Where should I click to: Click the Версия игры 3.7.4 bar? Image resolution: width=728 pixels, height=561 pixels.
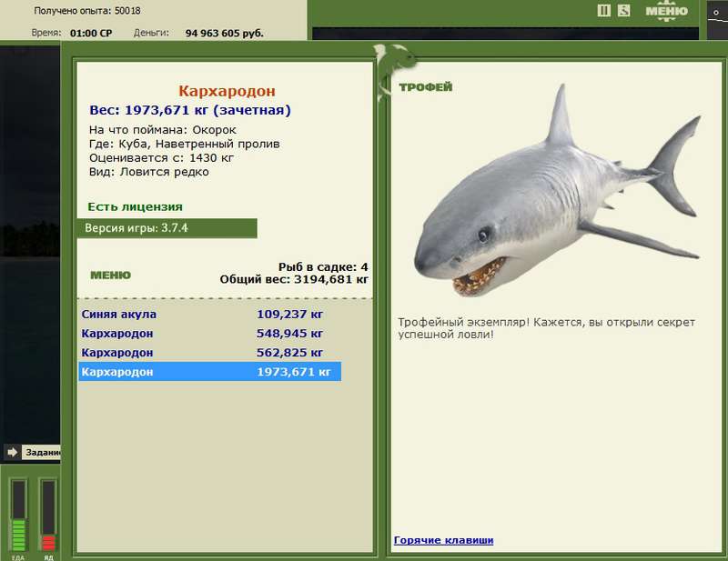pyautogui.click(x=167, y=228)
